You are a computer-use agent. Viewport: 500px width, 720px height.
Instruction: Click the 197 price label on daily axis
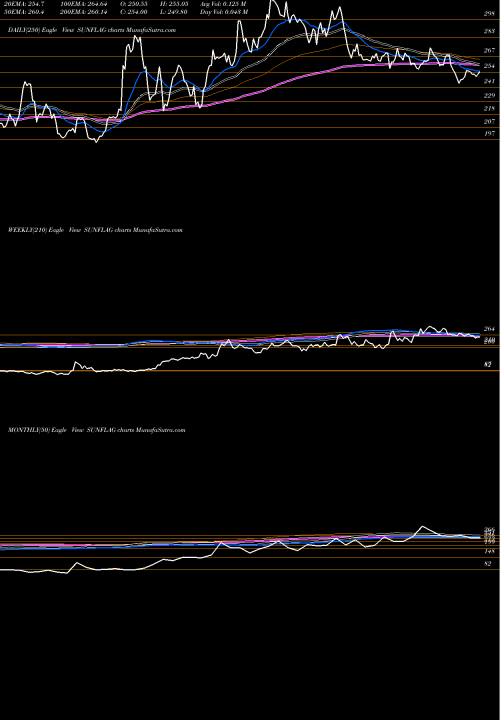[x=489, y=134]
